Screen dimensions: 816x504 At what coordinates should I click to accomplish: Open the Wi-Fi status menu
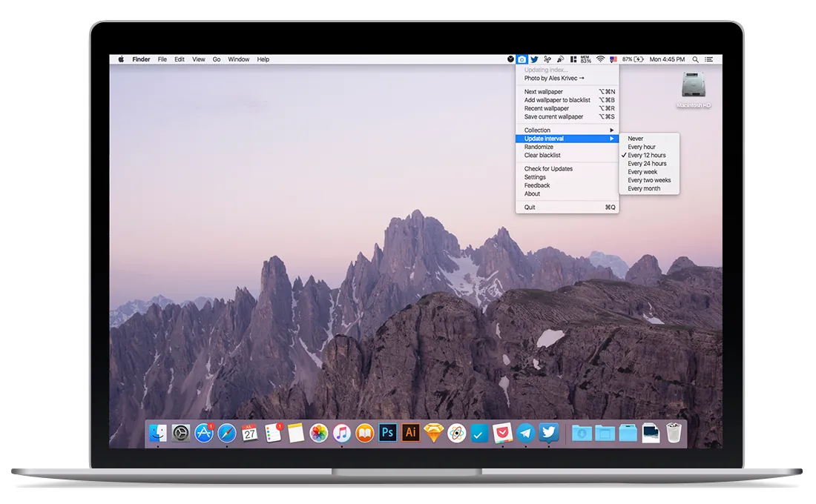point(601,59)
